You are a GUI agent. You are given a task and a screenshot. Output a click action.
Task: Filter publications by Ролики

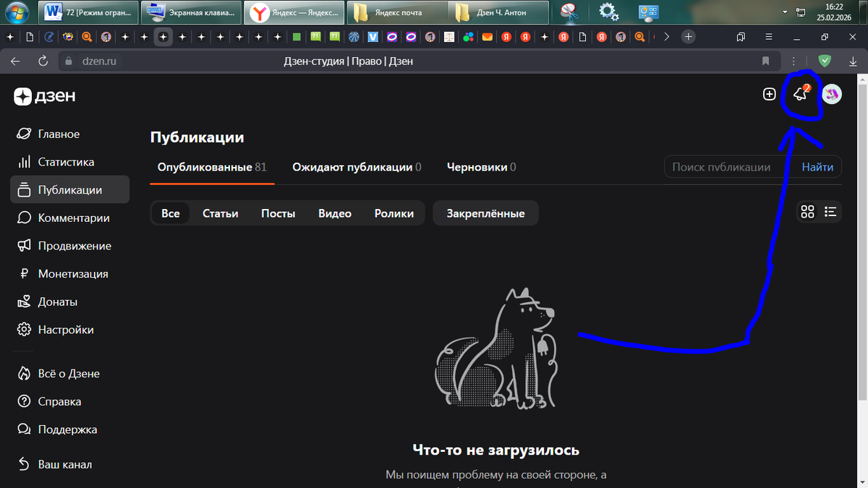[x=394, y=213]
